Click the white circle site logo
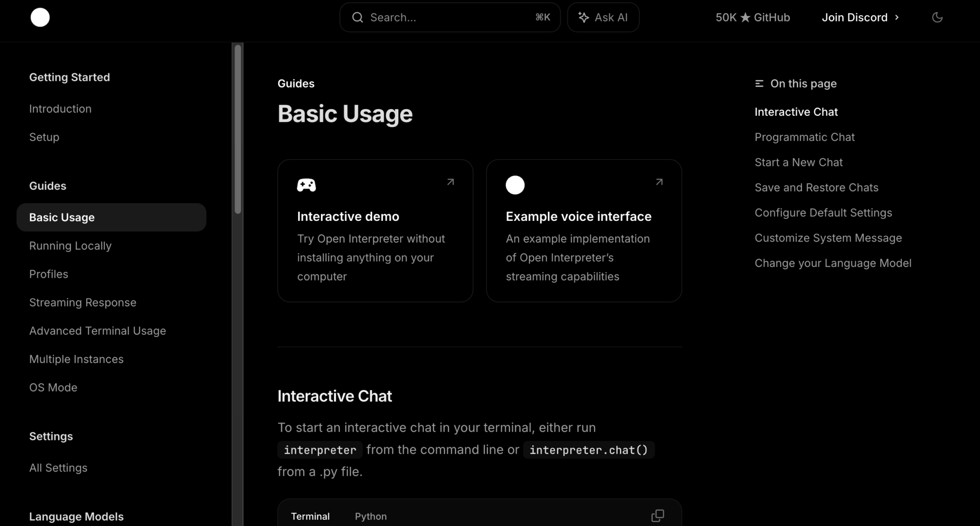Screen dimensions: 980x526 coord(40,18)
